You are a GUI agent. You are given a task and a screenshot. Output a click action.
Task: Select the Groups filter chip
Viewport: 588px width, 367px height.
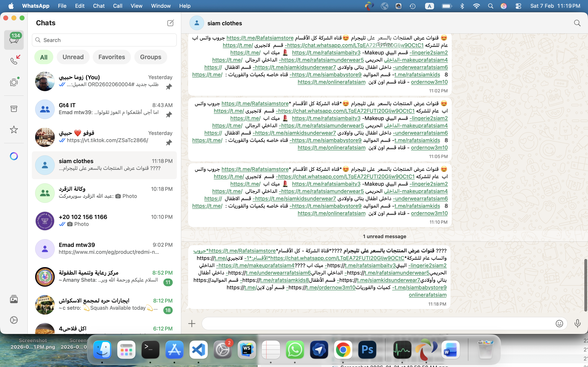coord(150,57)
